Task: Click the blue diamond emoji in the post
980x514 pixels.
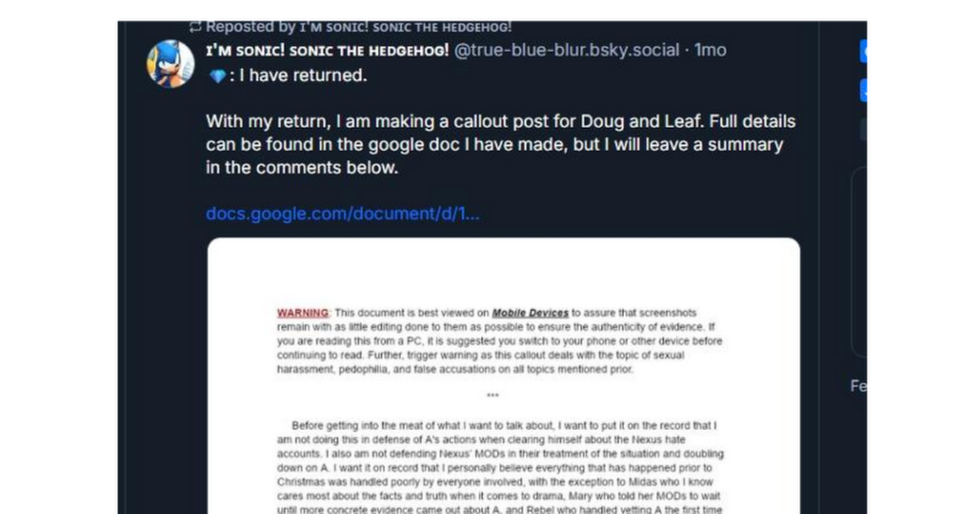Action: (218, 76)
